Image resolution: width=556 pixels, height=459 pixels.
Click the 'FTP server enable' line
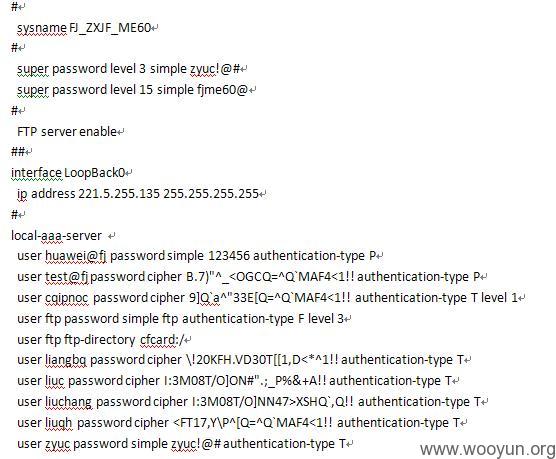[x=67, y=132]
